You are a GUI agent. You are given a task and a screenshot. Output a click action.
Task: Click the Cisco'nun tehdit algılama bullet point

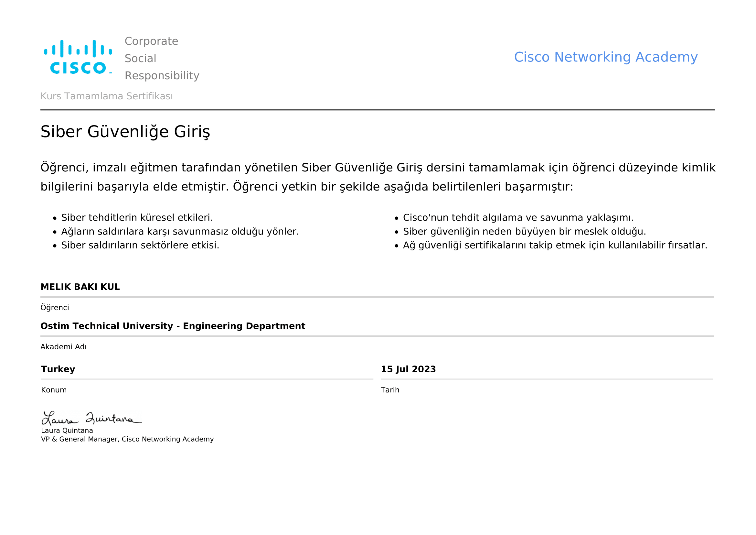click(518, 218)
